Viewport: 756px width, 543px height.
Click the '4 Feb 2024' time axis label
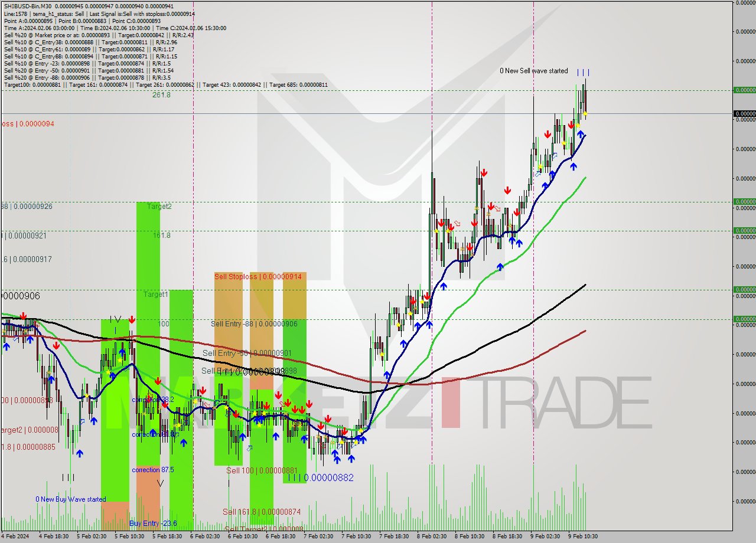[x=16, y=537]
